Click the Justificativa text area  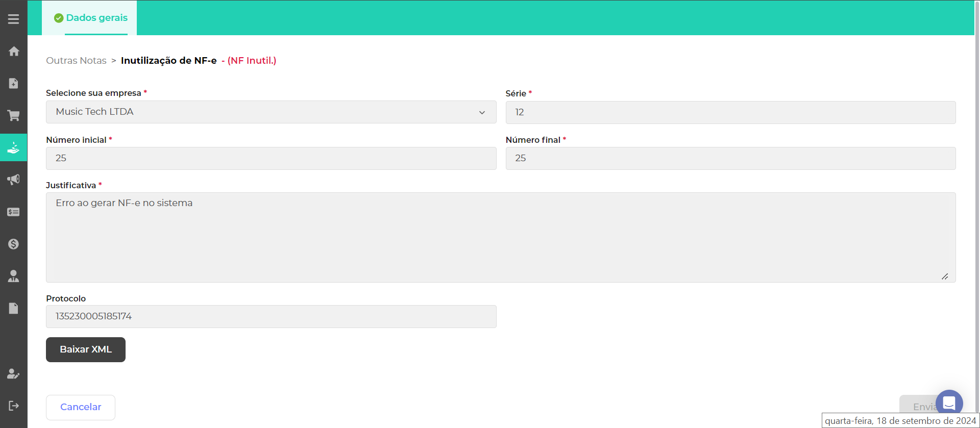pos(500,237)
